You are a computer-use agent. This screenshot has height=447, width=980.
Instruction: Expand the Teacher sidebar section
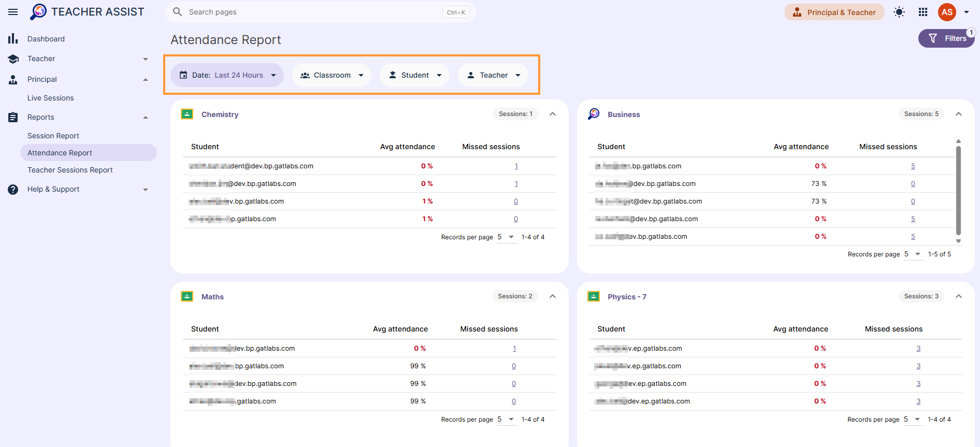tap(146, 59)
